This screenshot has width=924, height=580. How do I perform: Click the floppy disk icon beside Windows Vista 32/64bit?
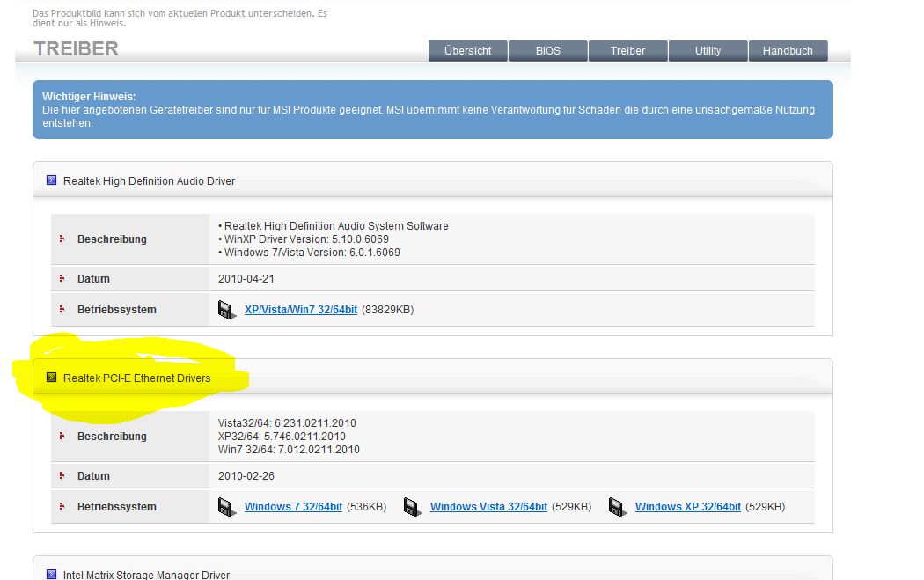413,507
